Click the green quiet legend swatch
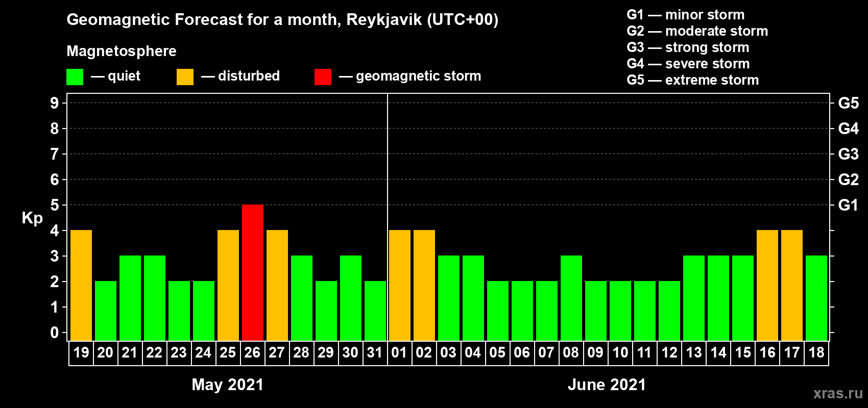The image size is (868, 408). click(75, 77)
